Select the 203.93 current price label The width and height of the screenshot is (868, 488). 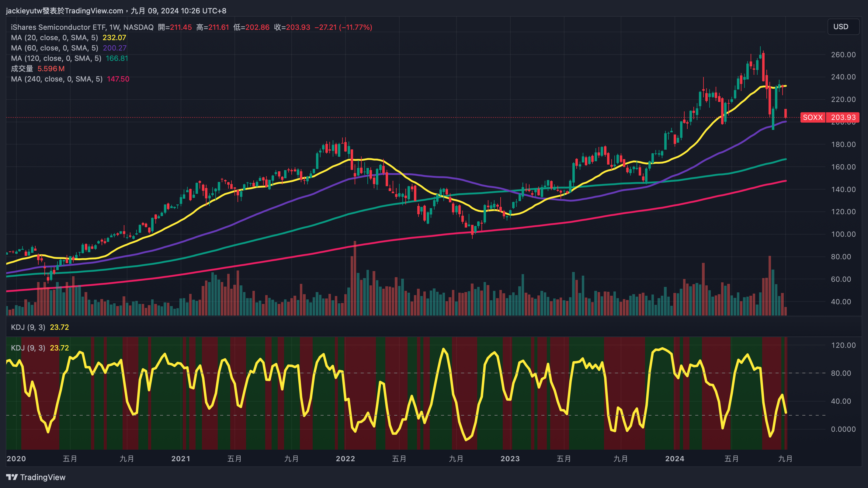[x=843, y=117]
